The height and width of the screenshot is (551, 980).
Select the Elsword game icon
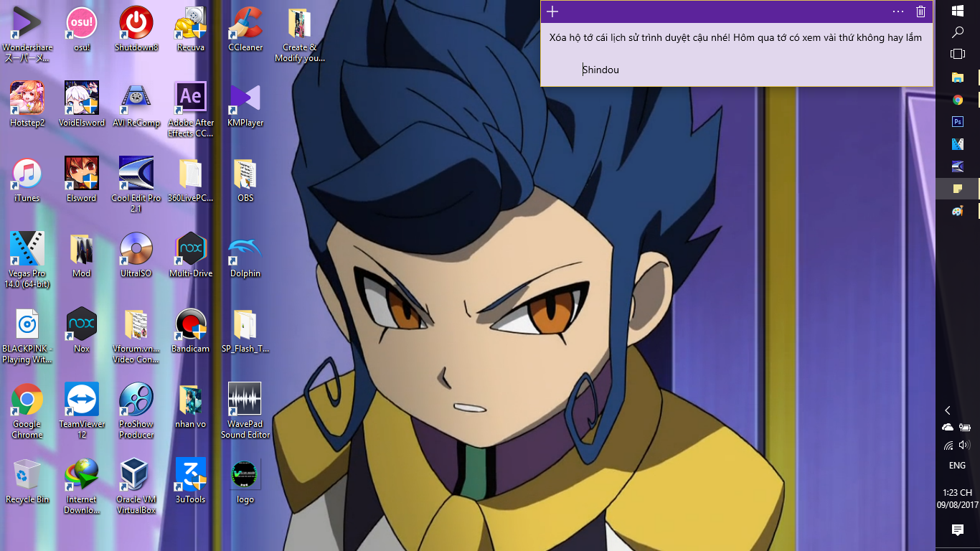(82, 180)
